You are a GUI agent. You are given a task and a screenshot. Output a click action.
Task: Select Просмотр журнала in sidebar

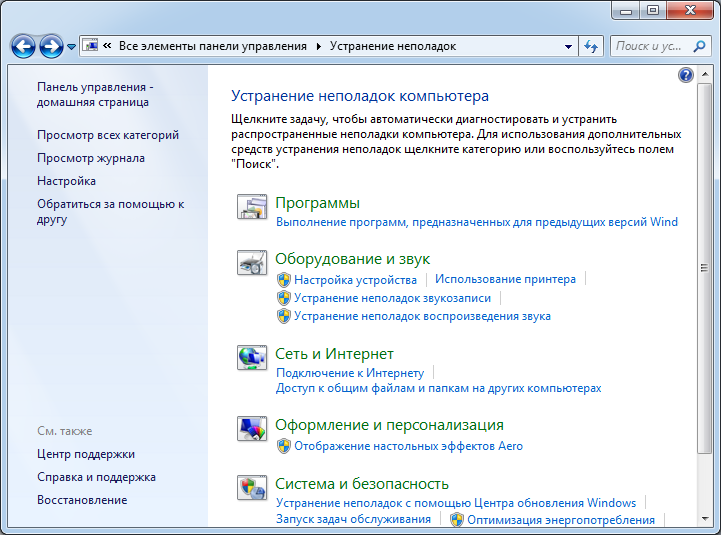click(91, 158)
